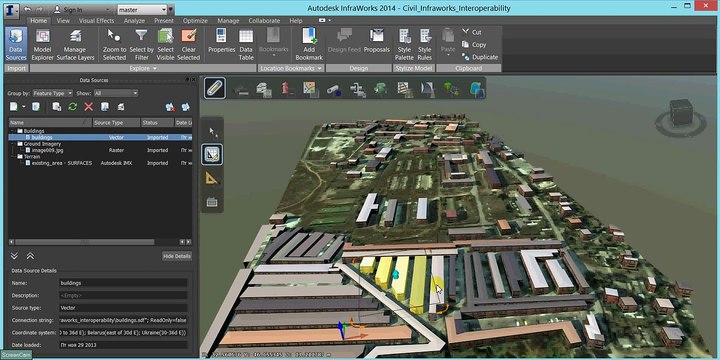Click the Copy command in Clipboard
This screenshot has width=720, height=360.
click(x=474, y=45)
